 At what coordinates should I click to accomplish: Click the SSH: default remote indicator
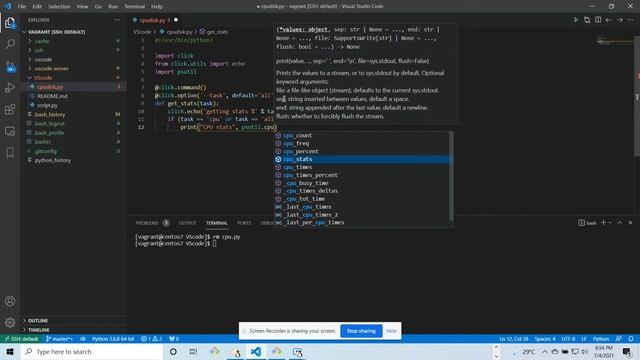(x=21, y=339)
